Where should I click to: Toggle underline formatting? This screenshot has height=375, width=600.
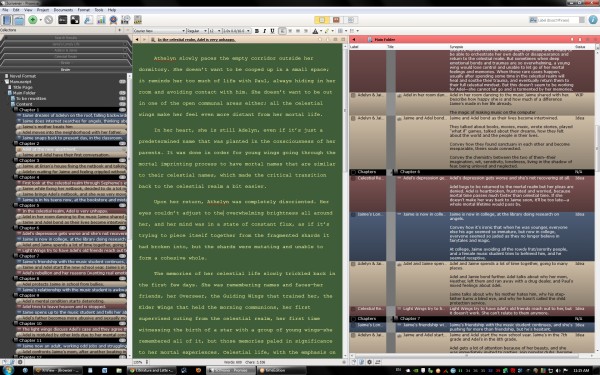[x=272, y=31]
